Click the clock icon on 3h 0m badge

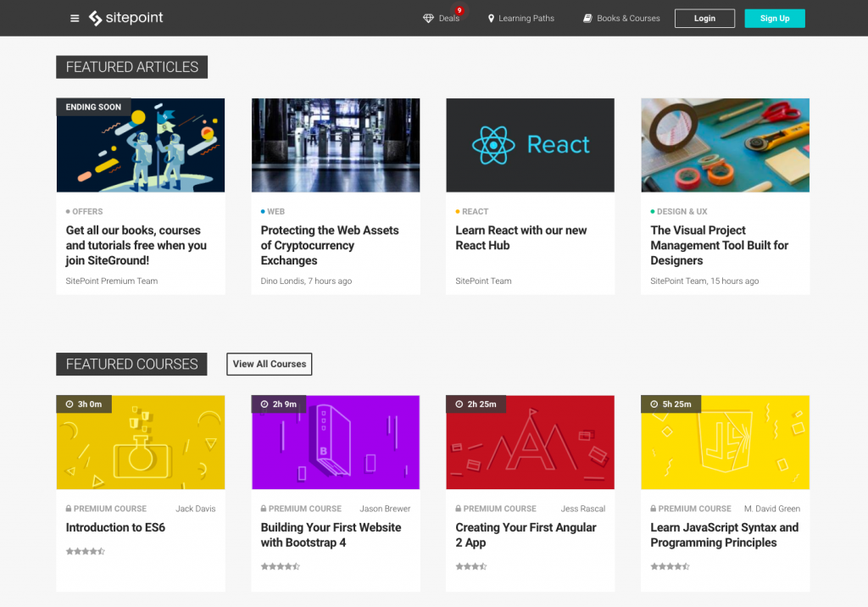(70, 404)
